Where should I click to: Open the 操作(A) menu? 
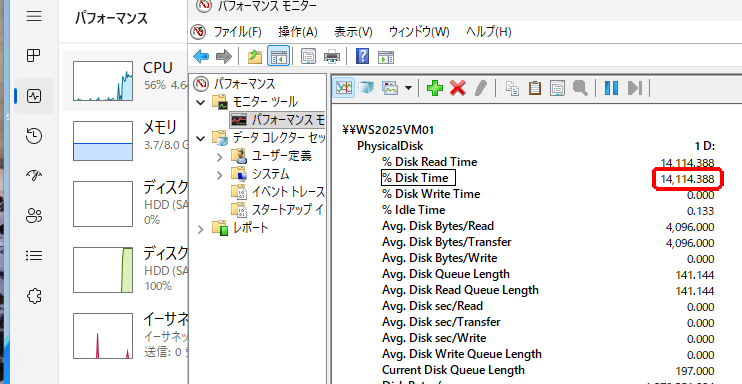(x=298, y=32)
